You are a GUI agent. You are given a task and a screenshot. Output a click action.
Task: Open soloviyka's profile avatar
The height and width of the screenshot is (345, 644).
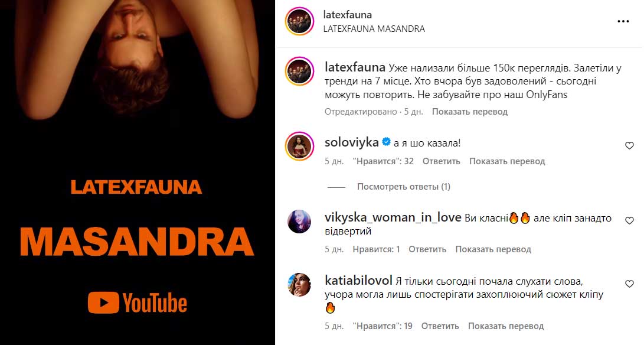click(299, 147)
